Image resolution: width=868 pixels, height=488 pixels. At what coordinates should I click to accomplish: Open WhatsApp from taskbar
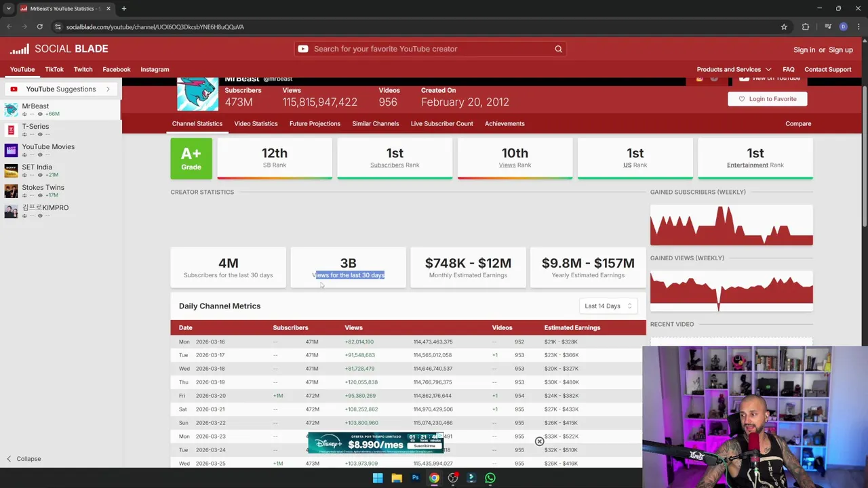coord(490,478)
